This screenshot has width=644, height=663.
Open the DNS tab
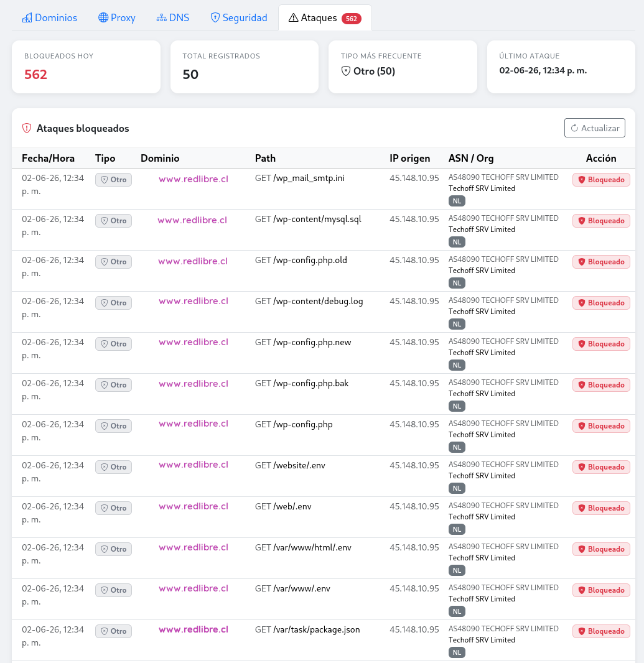[172, 18]
